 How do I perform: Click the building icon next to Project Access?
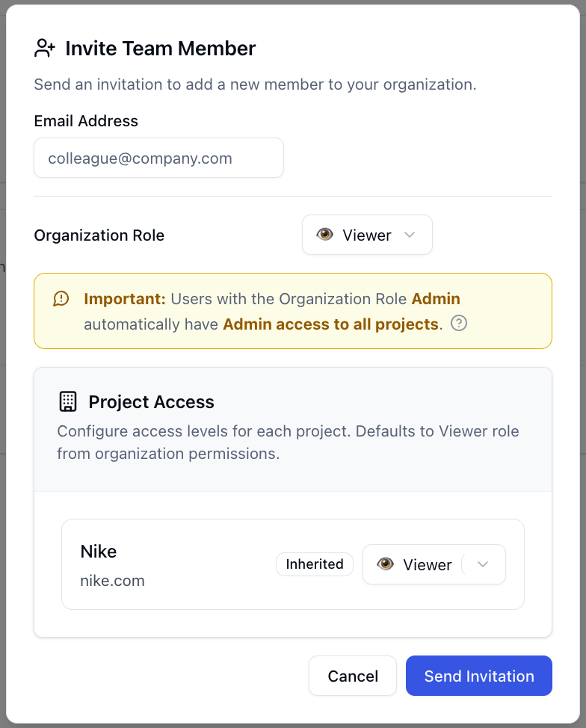pos(68,402)
